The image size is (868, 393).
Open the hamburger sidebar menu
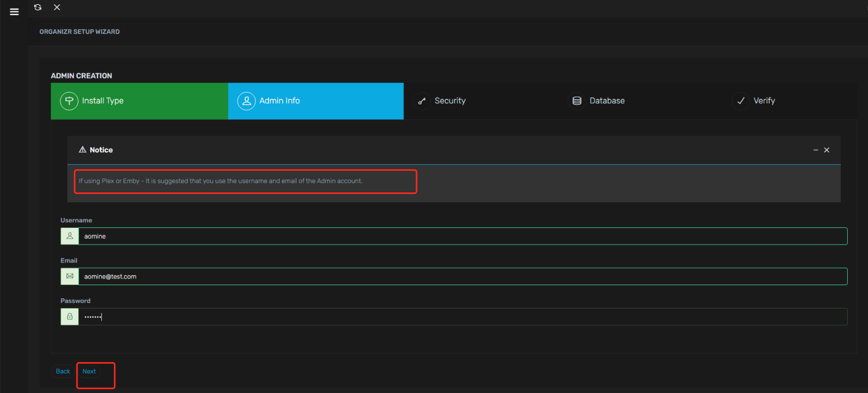[14, 12]
